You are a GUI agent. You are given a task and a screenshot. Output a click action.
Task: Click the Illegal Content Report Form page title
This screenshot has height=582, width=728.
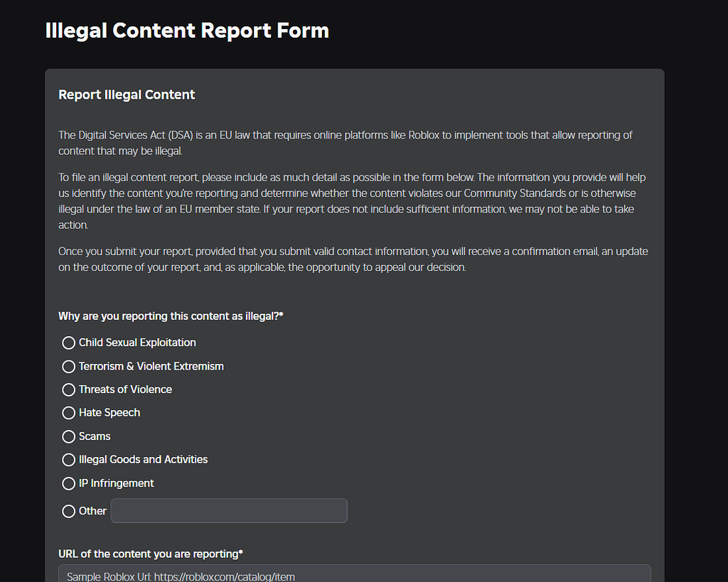click(x=187, y=30)
